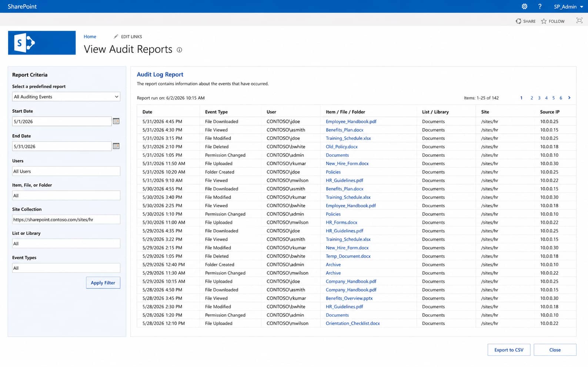Viewport: 588px width, 367px height.
Task: Click IP 10.0.0.22 in last row
Action: pos(549,324)
